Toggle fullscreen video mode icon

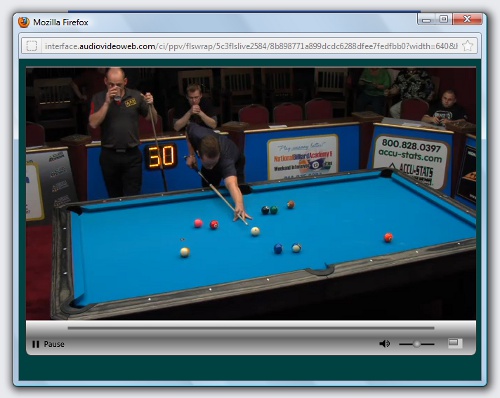coord(455,343)
